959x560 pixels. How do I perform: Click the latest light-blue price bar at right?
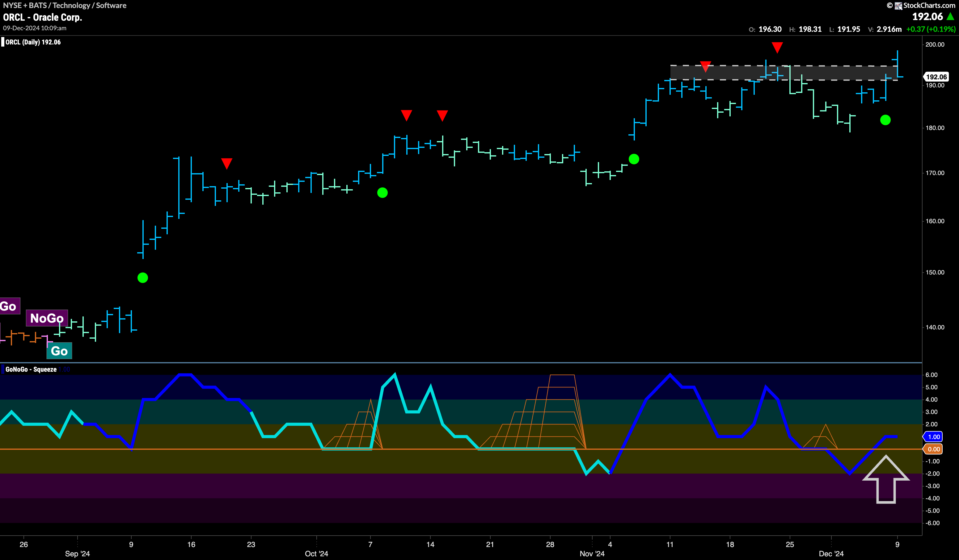point(898,64)
